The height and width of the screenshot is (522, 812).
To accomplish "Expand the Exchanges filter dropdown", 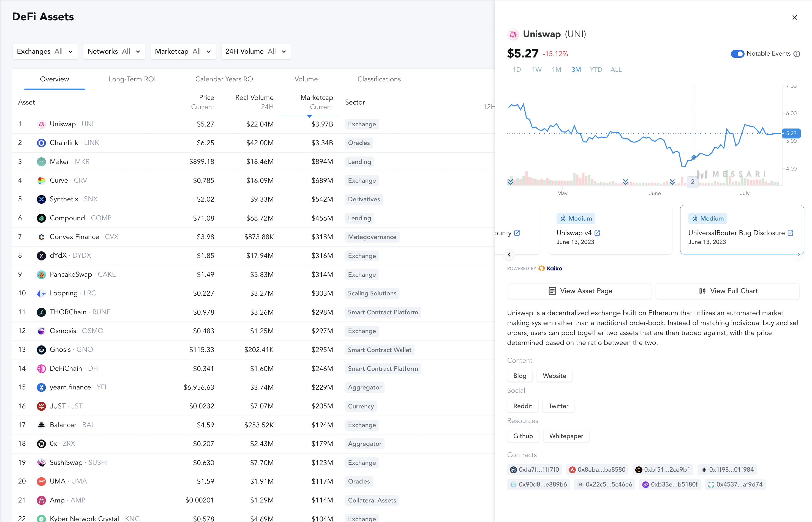I will click(x=45, y=51).
